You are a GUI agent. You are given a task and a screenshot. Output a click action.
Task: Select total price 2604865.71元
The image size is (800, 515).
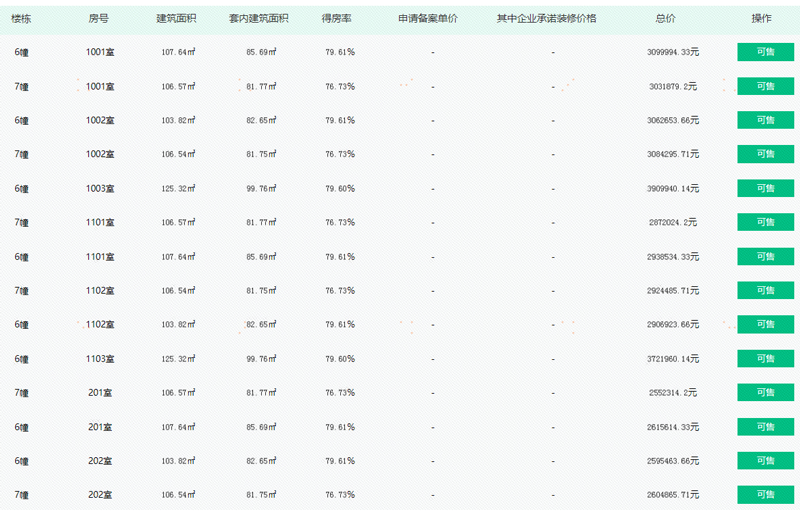(673, 495)
